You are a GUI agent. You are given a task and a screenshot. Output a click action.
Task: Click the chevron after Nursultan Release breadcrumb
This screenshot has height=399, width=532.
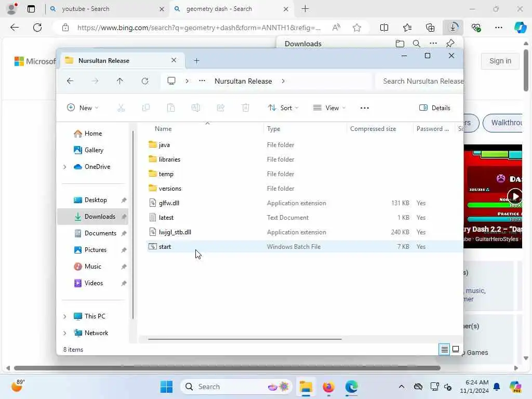(x=283, y=81)
